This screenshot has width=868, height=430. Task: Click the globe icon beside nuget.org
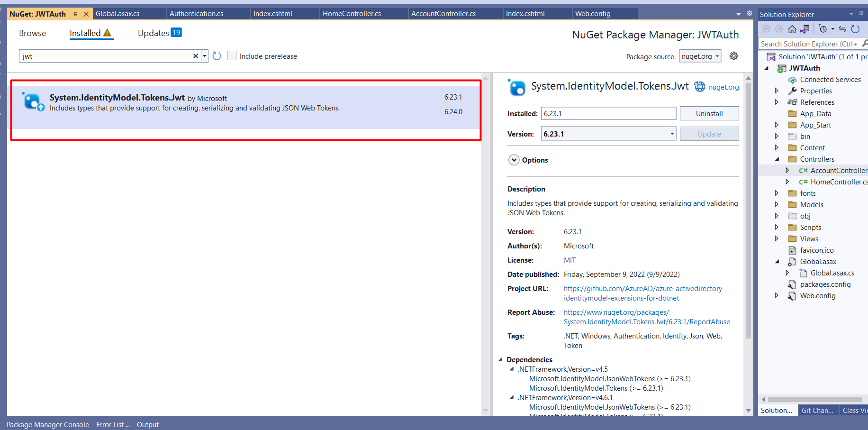click(x=700, y=86)
